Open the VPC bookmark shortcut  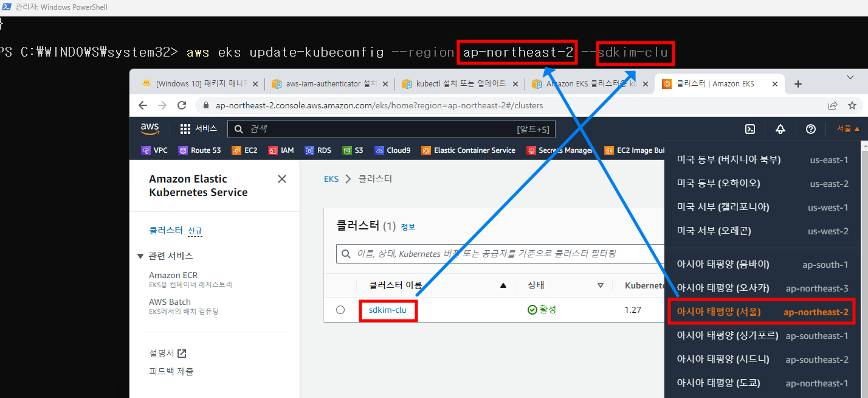[154, 150]
